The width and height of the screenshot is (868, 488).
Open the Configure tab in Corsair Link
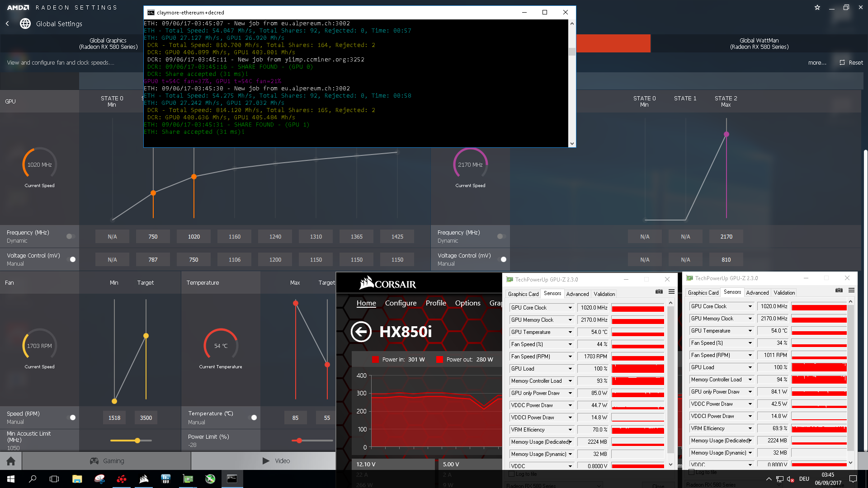point(401,303)
